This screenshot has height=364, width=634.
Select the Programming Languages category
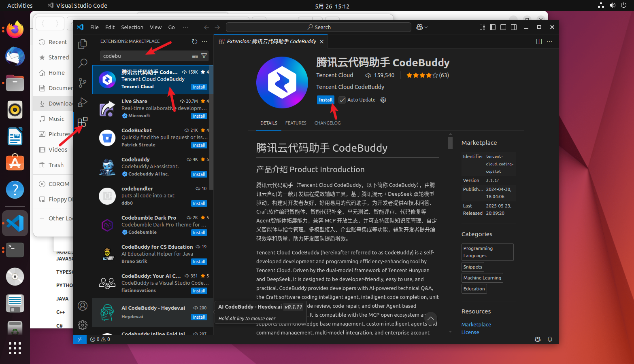(x=487, y=252)
